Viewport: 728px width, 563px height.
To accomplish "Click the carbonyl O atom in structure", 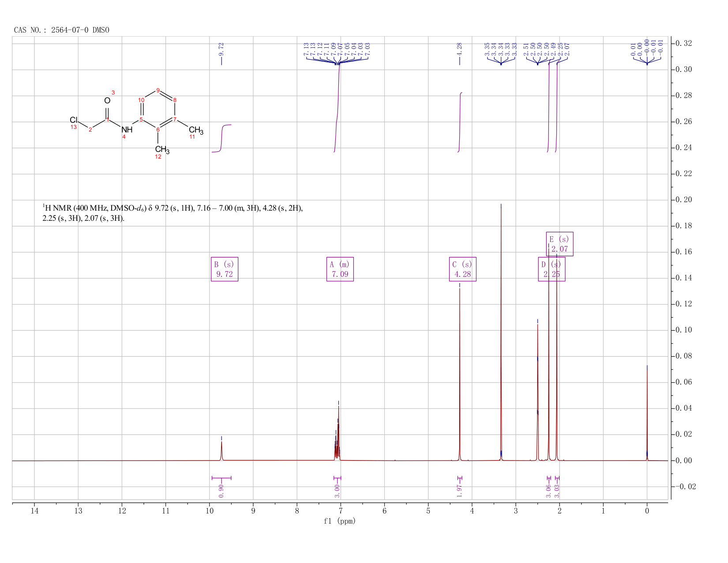I will [107, 101].
